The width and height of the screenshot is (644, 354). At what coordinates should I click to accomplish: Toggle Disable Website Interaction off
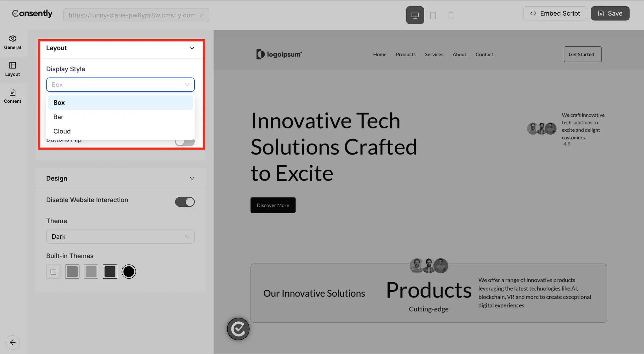[185, 202]
